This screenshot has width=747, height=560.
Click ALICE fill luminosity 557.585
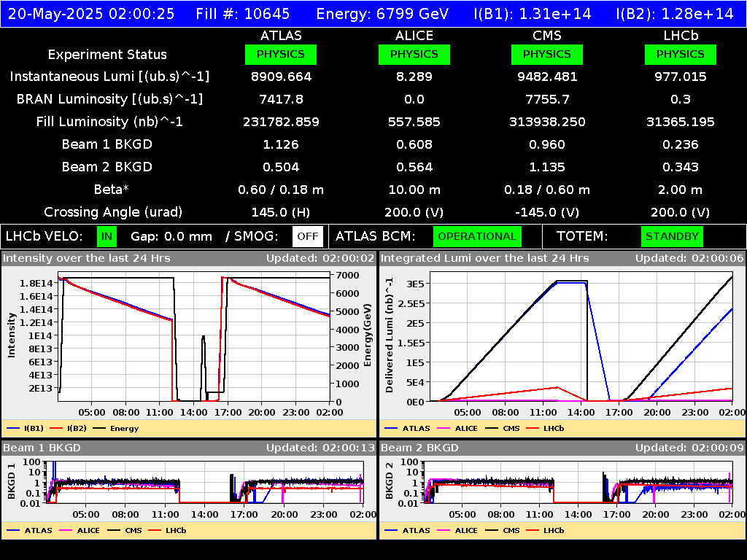pyautogui.click(x=414, y=122)
